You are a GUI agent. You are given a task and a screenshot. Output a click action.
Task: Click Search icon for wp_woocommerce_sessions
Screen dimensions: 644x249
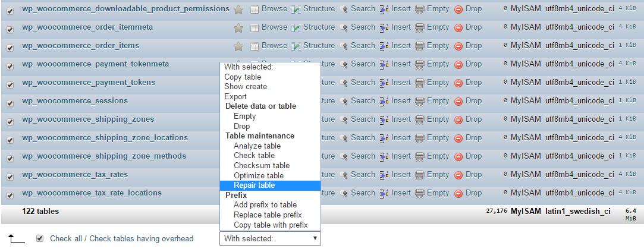coord(344,101)
